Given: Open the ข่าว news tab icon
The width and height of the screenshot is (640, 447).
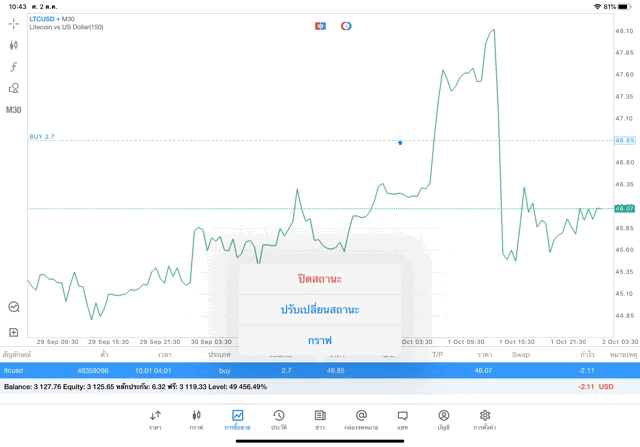Looking at the screenshot, I should (x=320, y=418).
